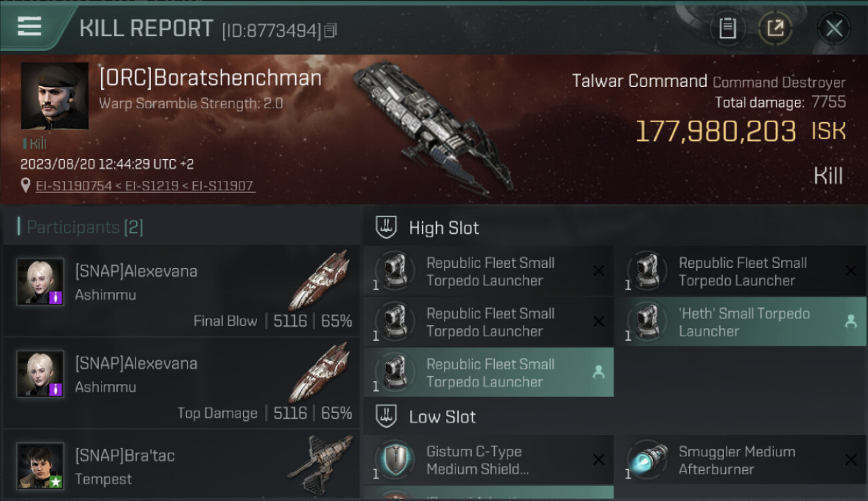Copy the kill report ID number
Viewport: 868px width, 501px height.
pos(331,30)
